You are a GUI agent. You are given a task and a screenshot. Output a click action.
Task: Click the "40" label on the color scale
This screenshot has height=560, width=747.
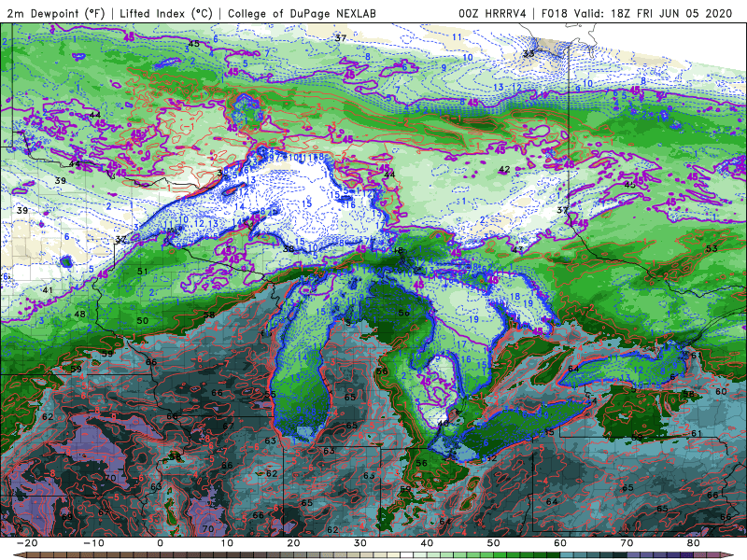(427, 543)
